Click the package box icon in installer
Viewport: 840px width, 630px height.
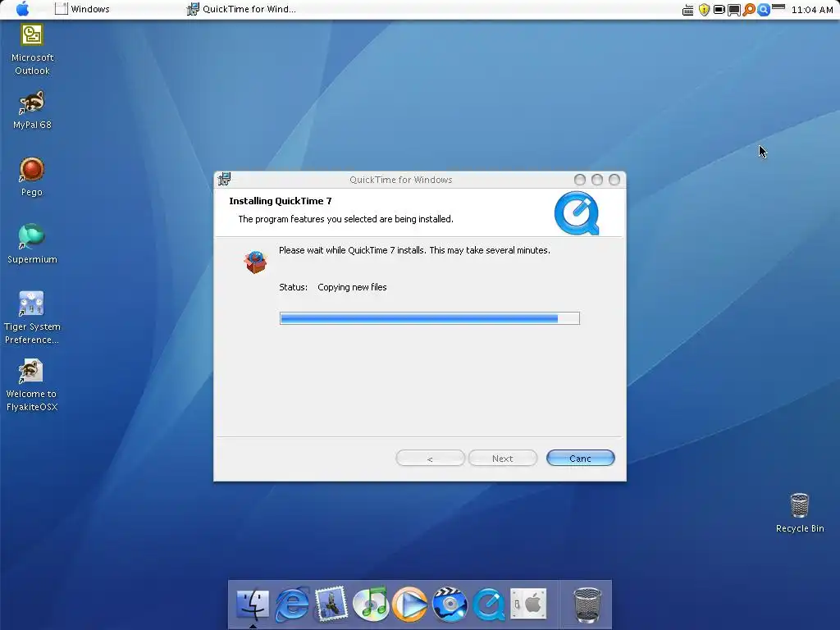256,262
